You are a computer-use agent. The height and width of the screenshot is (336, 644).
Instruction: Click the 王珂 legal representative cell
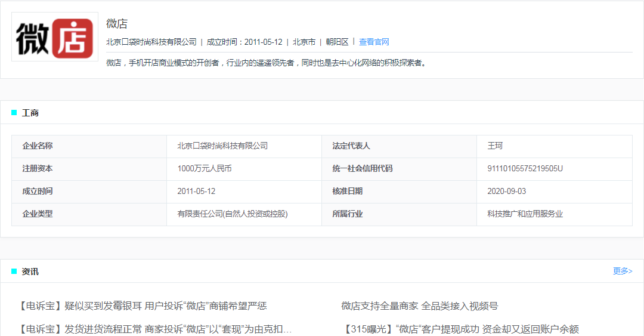(555, 146)
